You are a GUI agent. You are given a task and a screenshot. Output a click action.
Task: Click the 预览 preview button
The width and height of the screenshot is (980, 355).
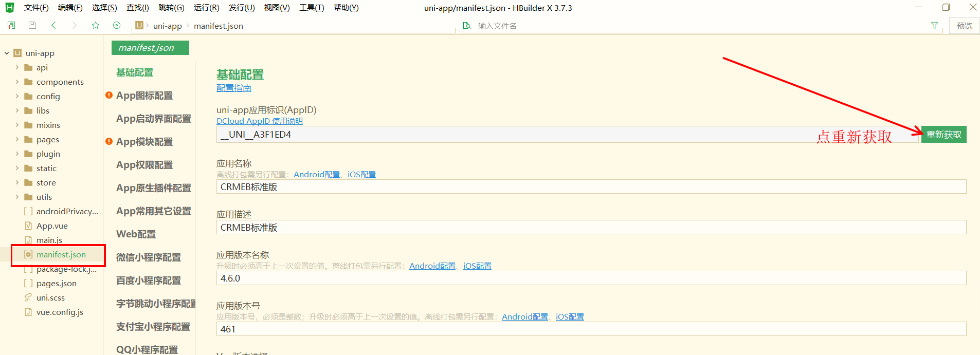point(964,26)
